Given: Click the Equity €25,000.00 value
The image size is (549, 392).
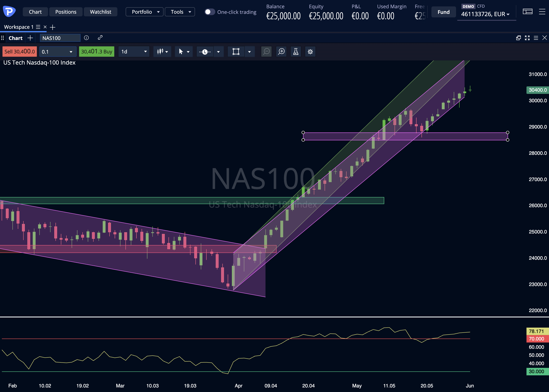Looking at the screenshot, I should point(326,16).
